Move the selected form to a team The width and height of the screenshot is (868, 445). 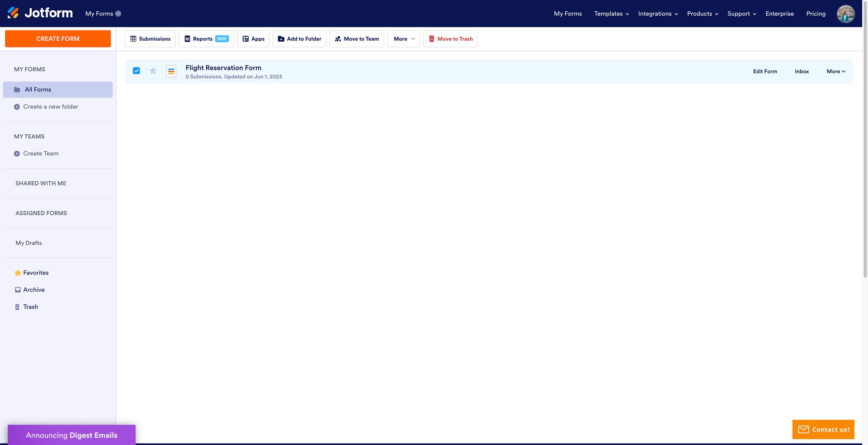tap(357, 39)
